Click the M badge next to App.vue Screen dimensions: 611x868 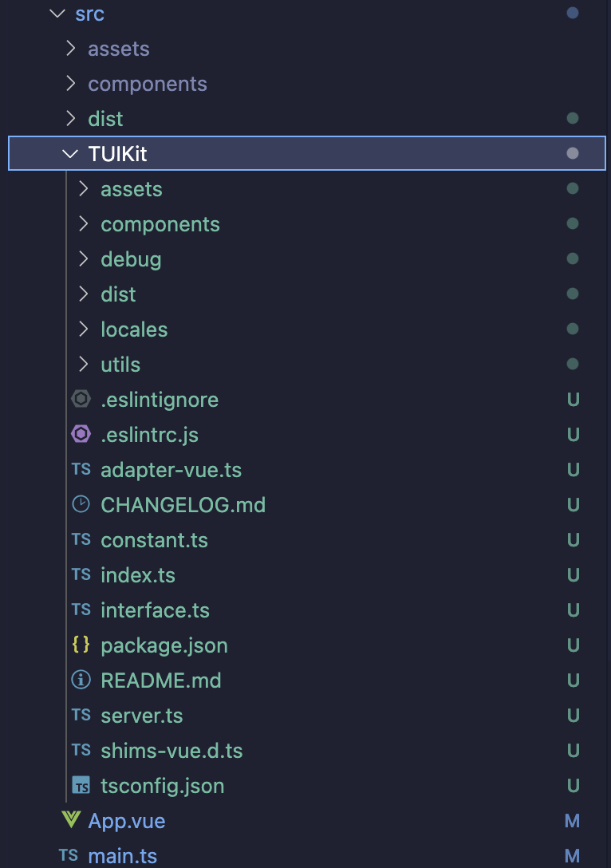click(x=573, y=820)
